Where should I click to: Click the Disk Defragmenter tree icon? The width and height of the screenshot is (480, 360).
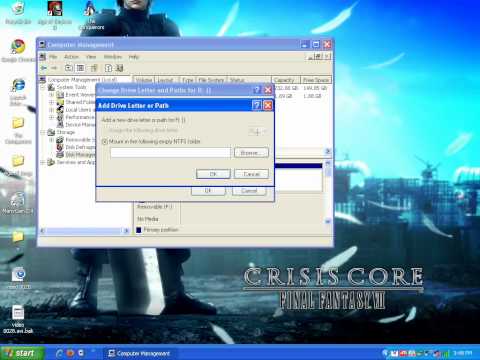(x=60, y=147)
